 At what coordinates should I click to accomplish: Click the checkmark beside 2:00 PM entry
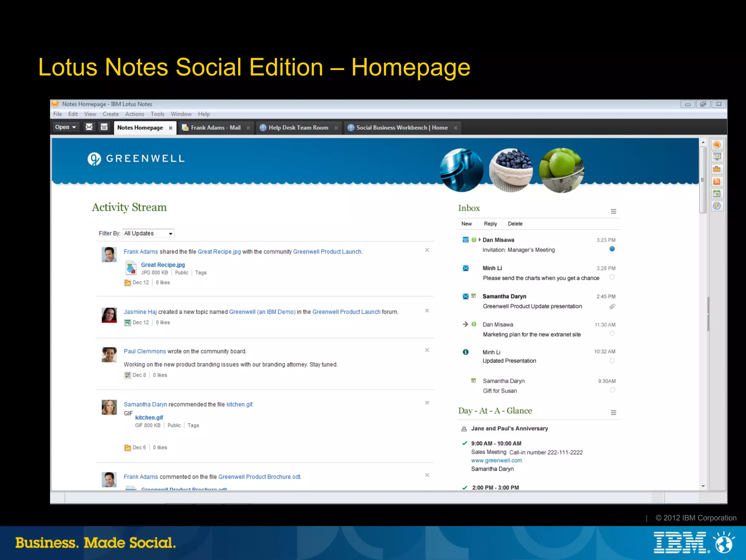(x=464, y=488)
